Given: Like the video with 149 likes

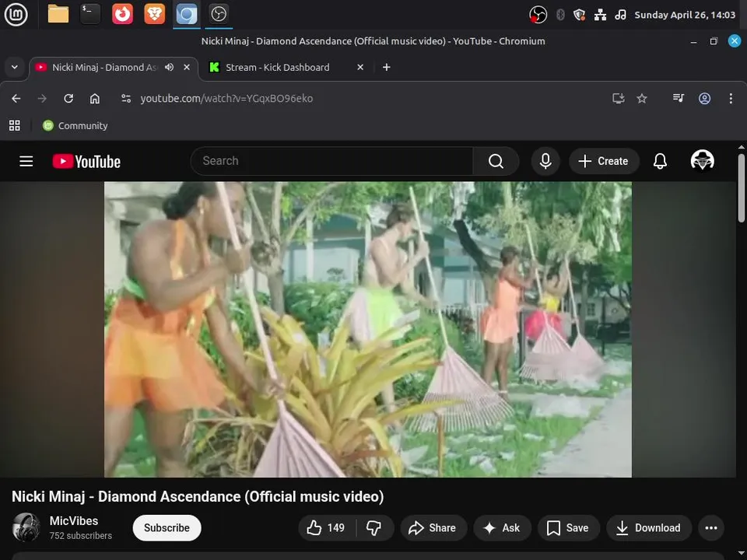Looking at the screenshot, I should 326,527.
